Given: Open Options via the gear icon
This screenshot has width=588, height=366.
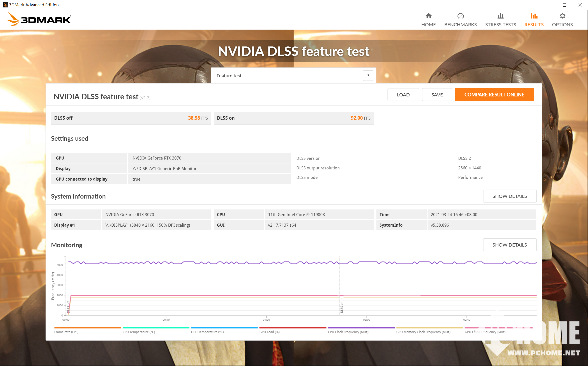Looking at the screenshot, I should (562, 16).
